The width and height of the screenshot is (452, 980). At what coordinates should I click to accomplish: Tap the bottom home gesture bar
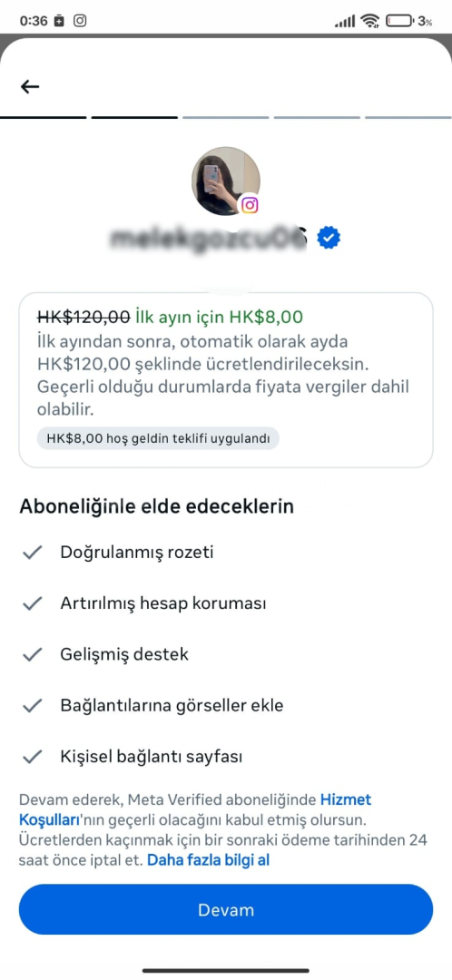(226, 971)
